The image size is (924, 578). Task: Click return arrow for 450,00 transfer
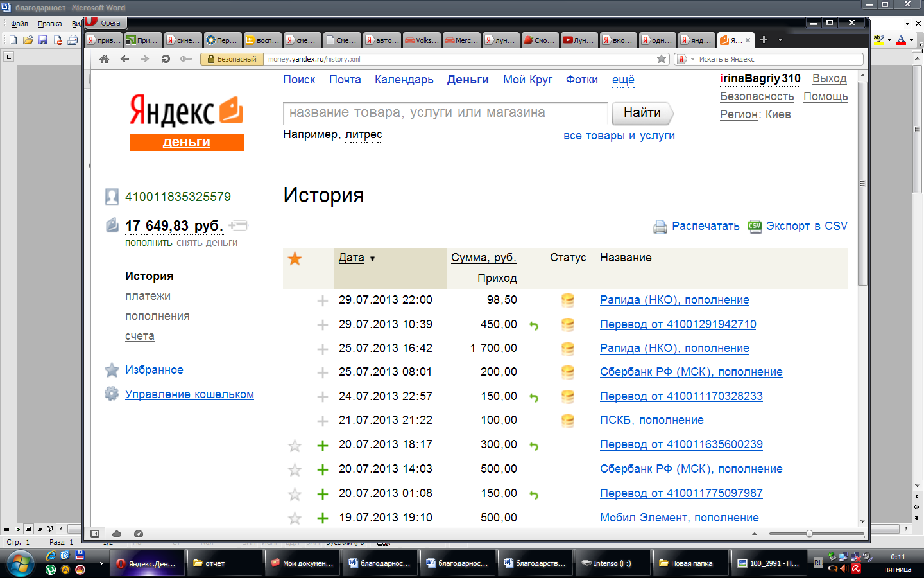click(x=534, y=326)
